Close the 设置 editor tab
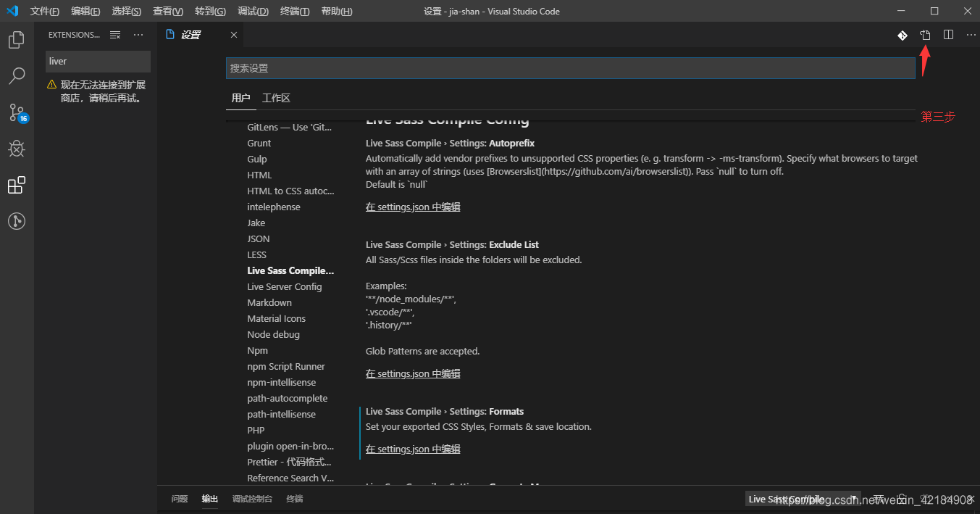The image size is (980, 514). [x=234, y=35]
